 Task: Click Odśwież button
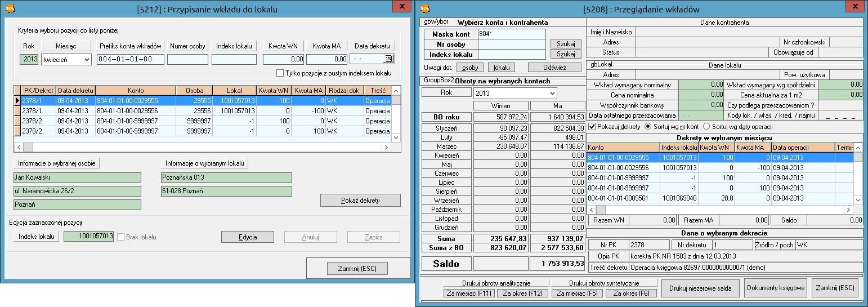point(554,68)
